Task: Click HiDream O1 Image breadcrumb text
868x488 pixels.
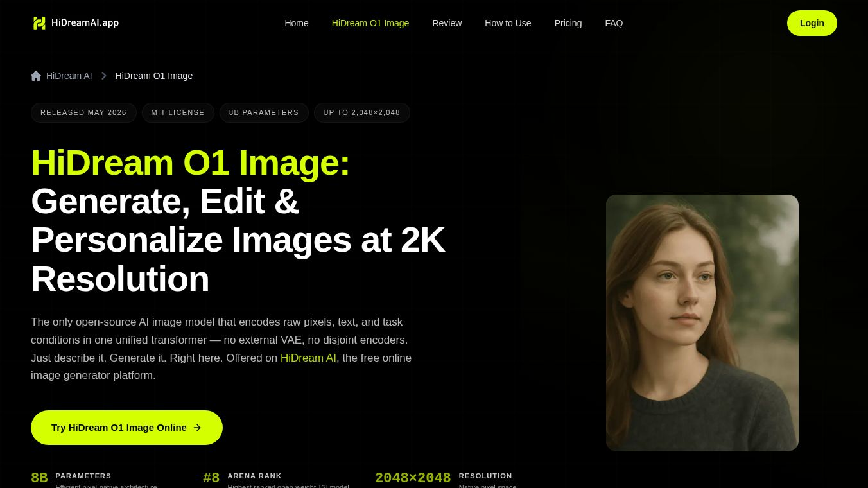Action: (154, 76)
